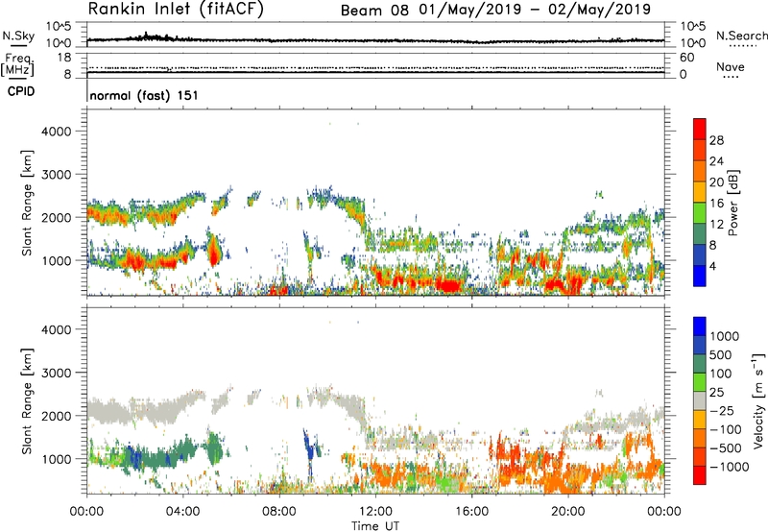768x532 pixels.
Task: Select the "Power [dB]" colorbar title
Action: click(732, 203)
